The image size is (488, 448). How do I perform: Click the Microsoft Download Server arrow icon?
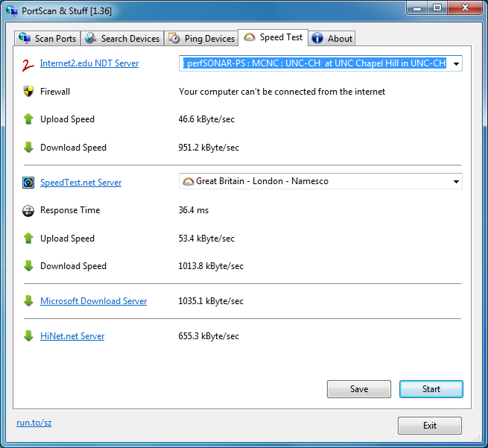point(28,300)
